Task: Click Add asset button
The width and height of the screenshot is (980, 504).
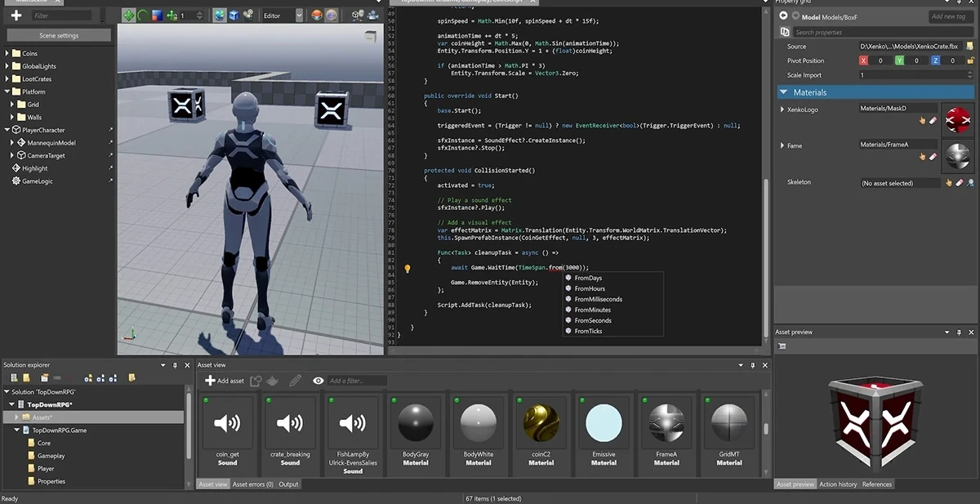Action: (225, 381)
